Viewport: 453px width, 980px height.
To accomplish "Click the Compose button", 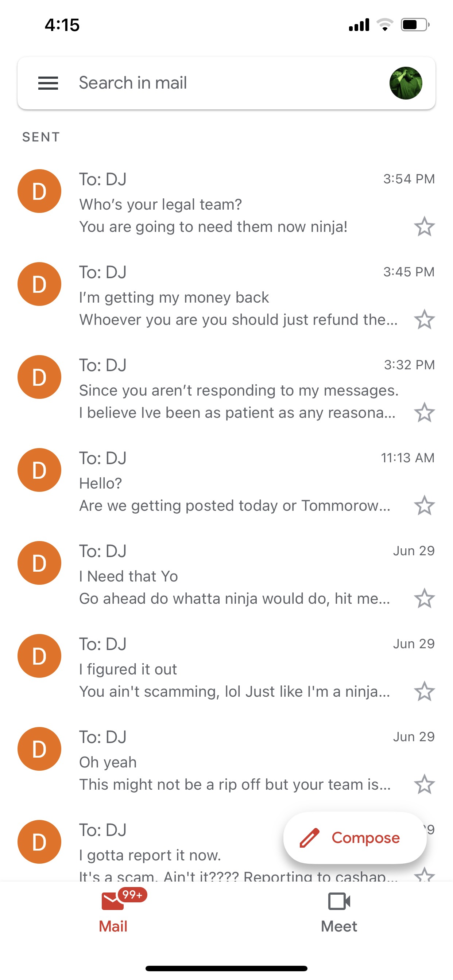I will coord(355,838).
